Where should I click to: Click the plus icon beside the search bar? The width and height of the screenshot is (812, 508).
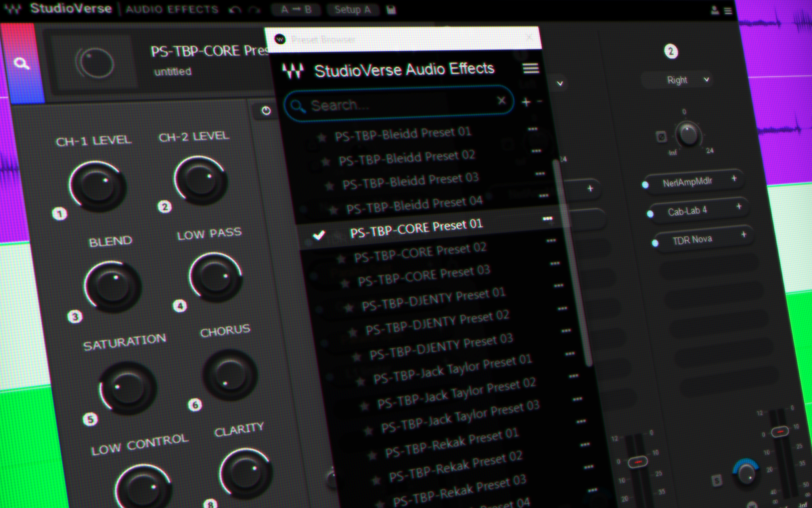point(526,102)
